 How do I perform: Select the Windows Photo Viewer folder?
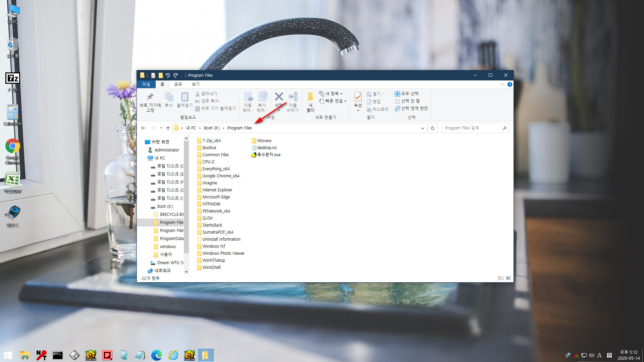221,253
